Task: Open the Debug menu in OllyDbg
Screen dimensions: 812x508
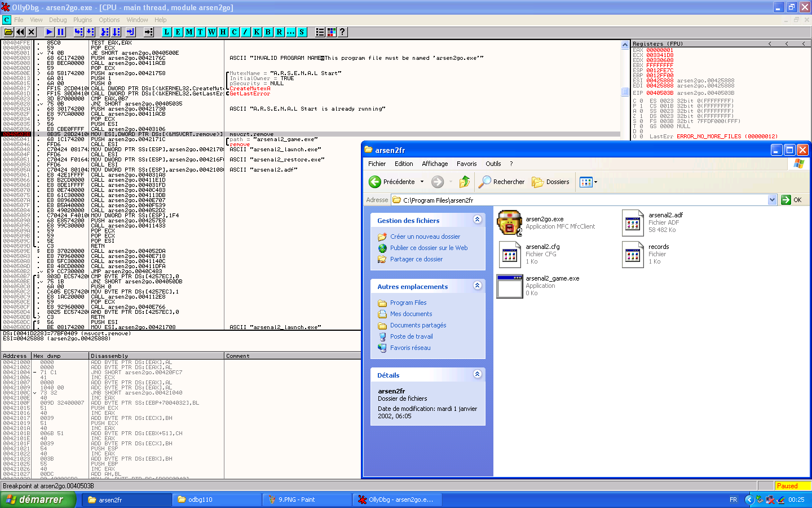Action: point(58,20)
